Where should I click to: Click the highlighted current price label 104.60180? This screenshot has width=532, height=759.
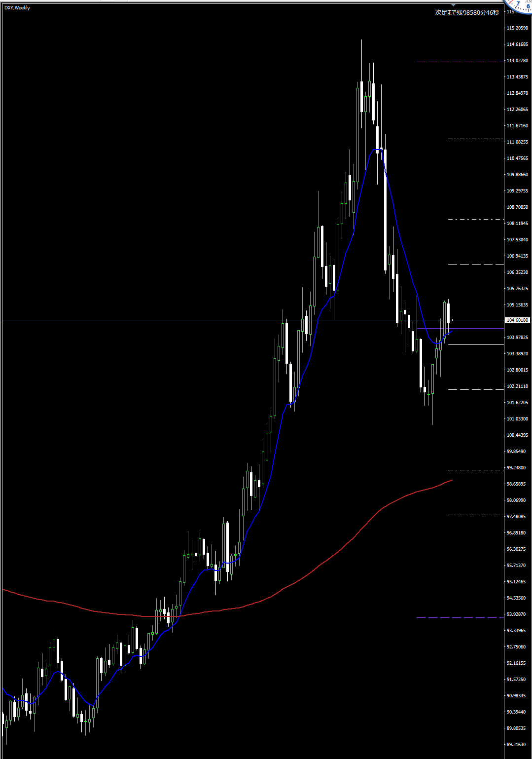click(x=517, y=320)
